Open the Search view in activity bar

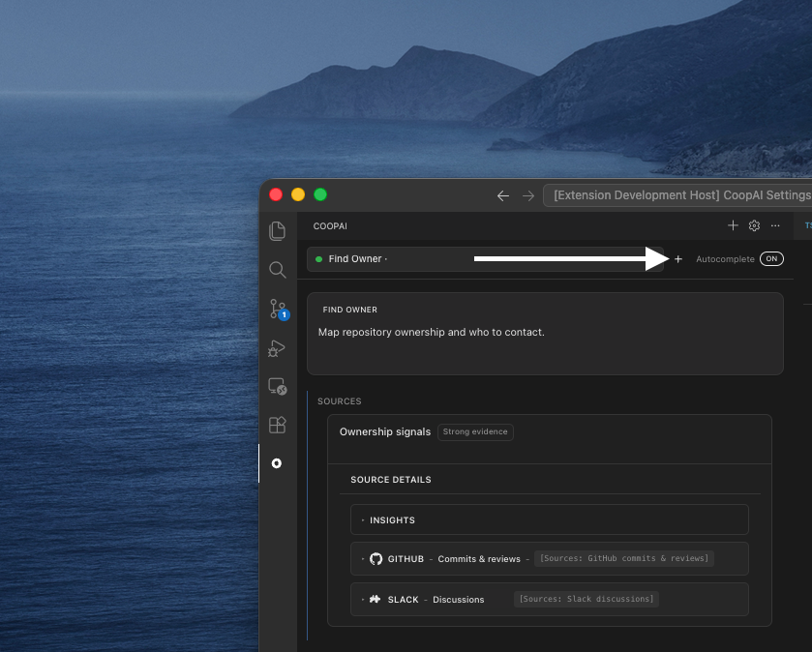[x=277, y=270]
